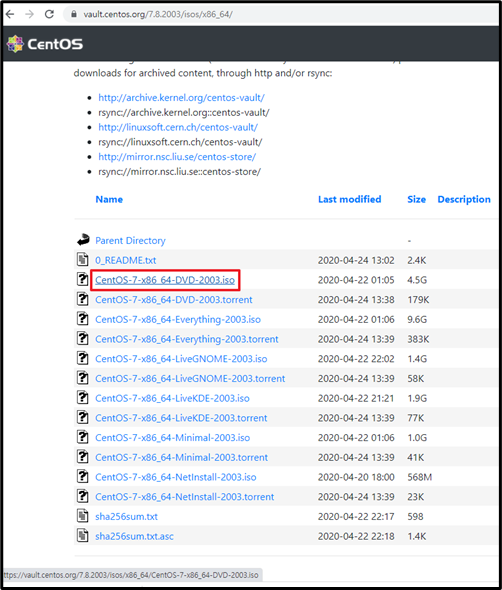Click the address bar URL field
The image size is (502, 590).
point(281,14)
